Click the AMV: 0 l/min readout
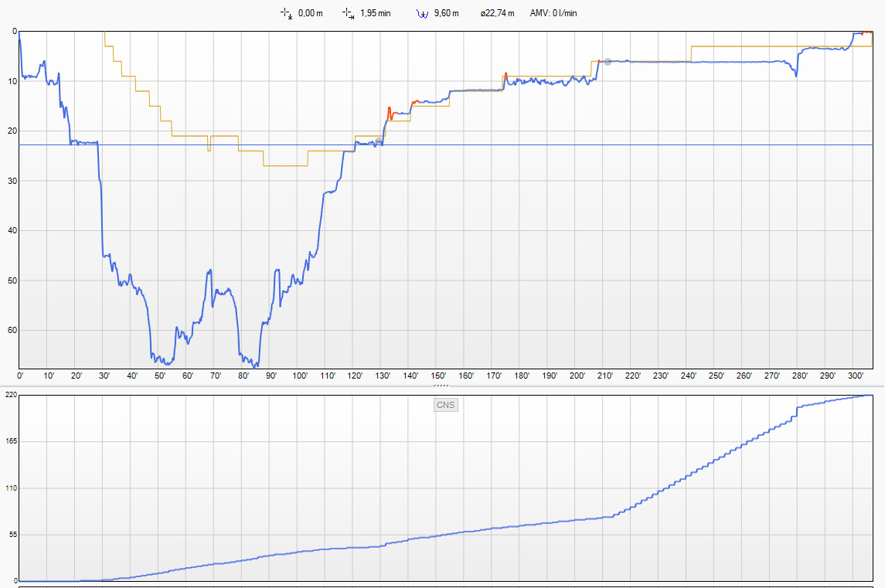Screen dimensions: 885x588 (553, 13)
